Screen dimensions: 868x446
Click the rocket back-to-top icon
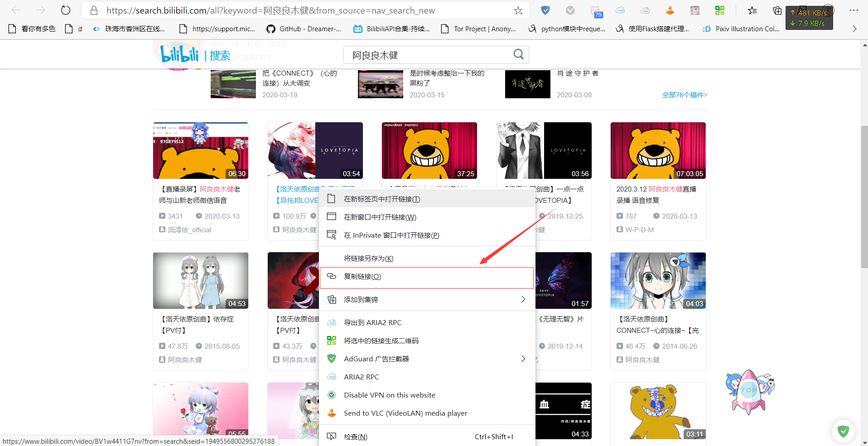coord(750,392)
